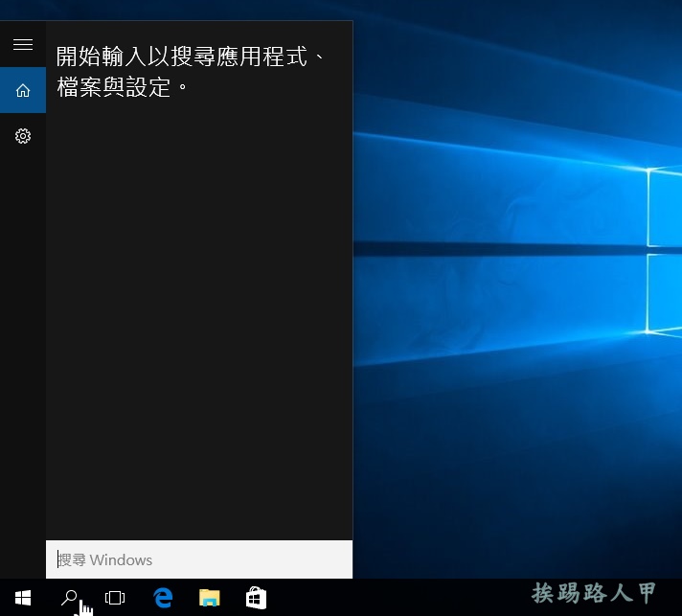Screen dimensions: 682x616
Task: Open File Explorer from the taskbar
Action: point(209,598)
